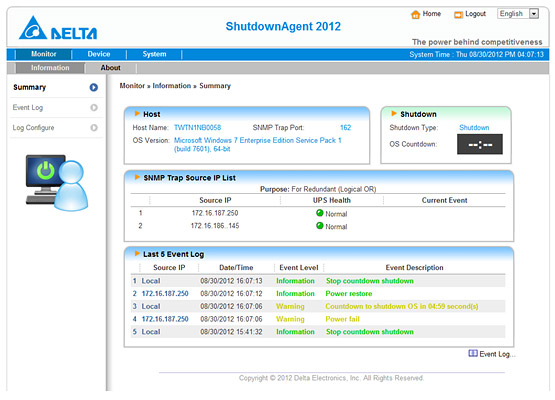555x400 pixels.
Task: Click 172.16.187.250 in event log row 4
Action: [x=165, y=319]
